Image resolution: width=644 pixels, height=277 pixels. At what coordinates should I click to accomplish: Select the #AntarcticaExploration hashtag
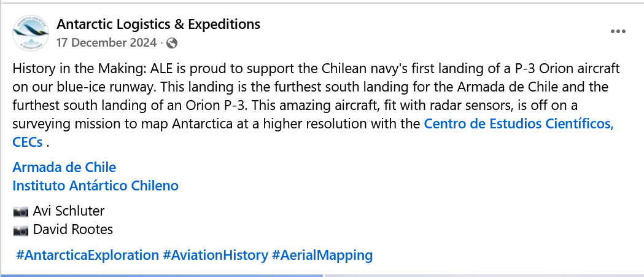[x=87, y=255]
